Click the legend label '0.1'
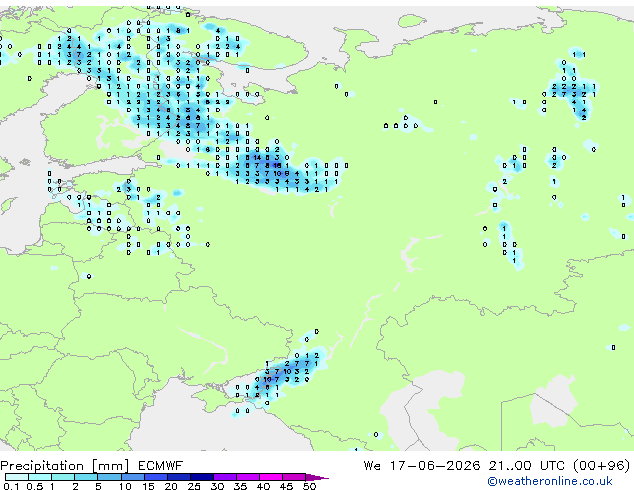This screenshot has height=490, width=634. click(11, 486)
